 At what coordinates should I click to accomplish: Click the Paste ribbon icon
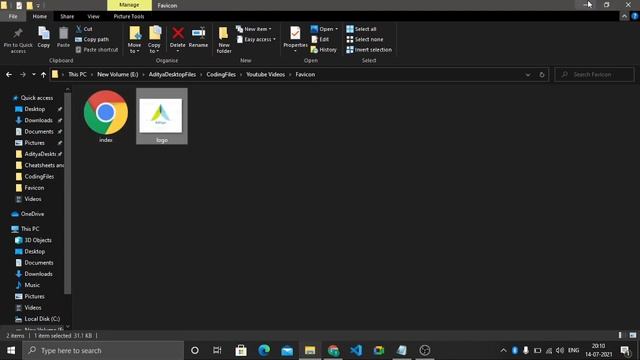coord(63,38)
